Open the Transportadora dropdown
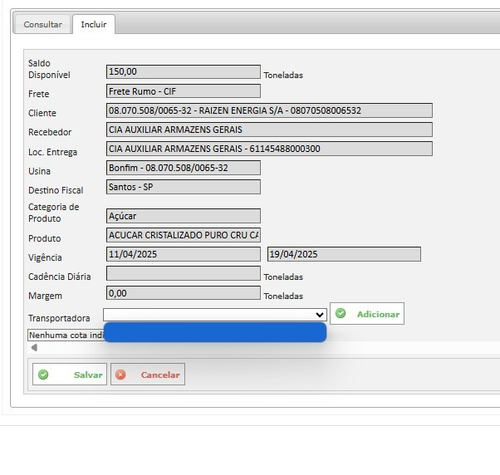This screenshot has width=500, height=475. [x=215, y=314]
